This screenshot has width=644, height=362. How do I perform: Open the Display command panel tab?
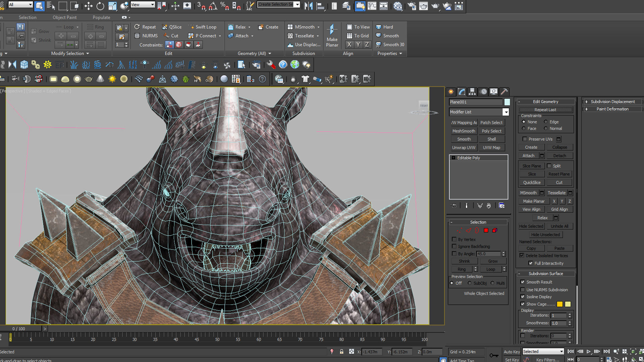494,92
